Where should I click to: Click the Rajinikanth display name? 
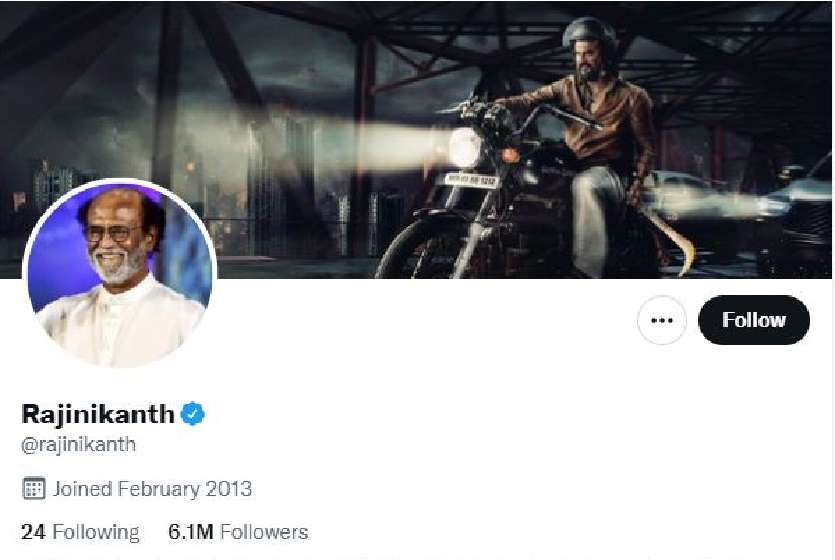click(98, 413)
